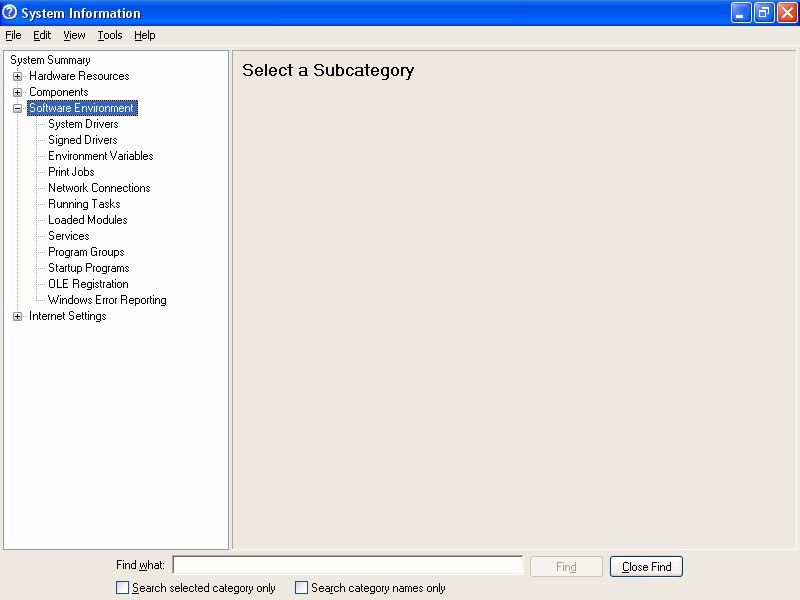Open the File menu
Viewport: 800px width, 600px height.
13,35
